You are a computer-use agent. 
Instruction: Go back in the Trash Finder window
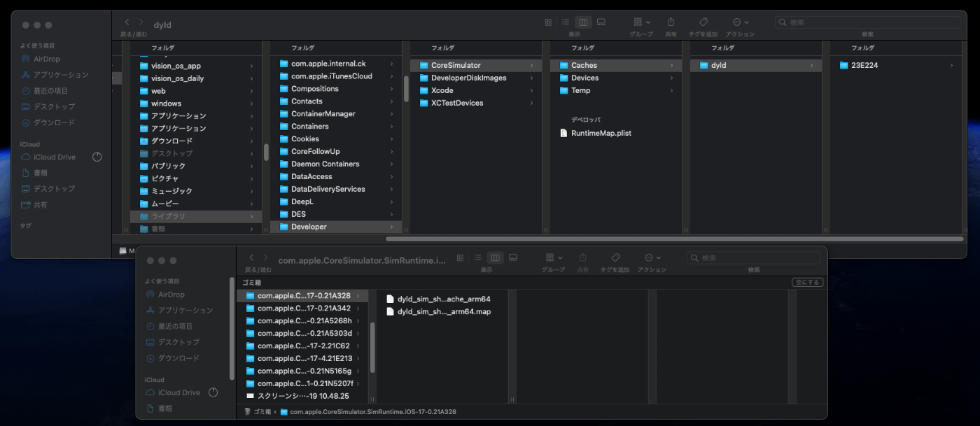pyautogui.click(x=251, y=258)
